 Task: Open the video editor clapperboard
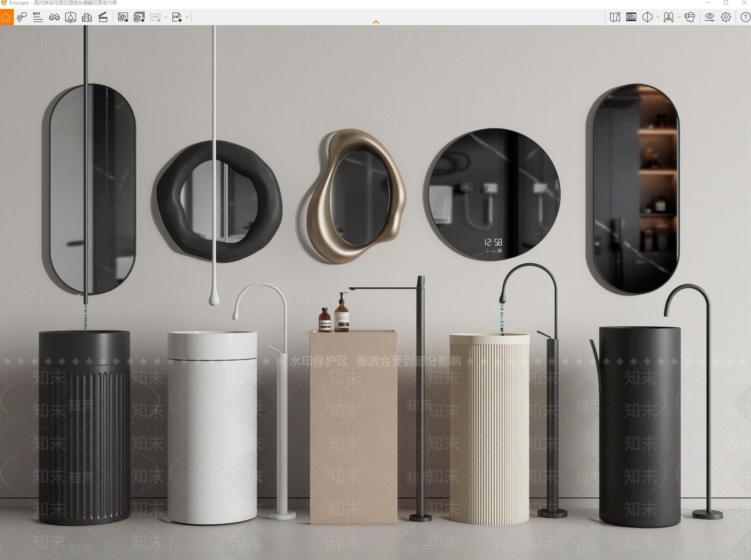click(103, 17)
